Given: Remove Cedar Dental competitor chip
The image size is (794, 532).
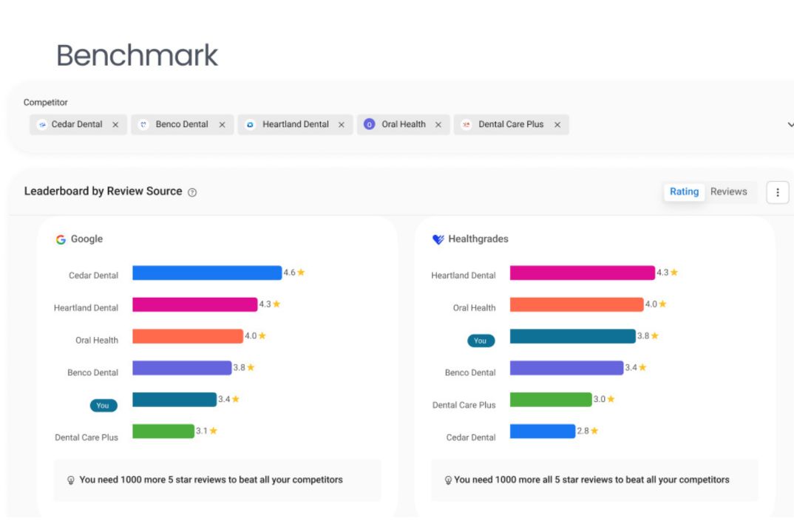Looking at the screenshot, I should [x=115, y=125].
